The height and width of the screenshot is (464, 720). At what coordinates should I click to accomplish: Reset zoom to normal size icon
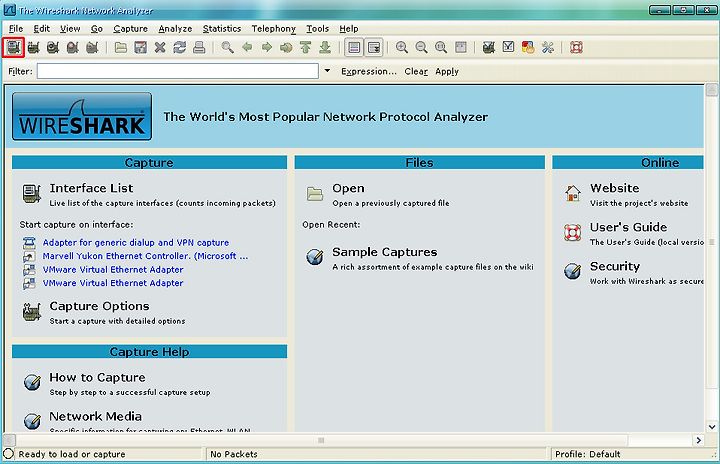click(441, 47)
